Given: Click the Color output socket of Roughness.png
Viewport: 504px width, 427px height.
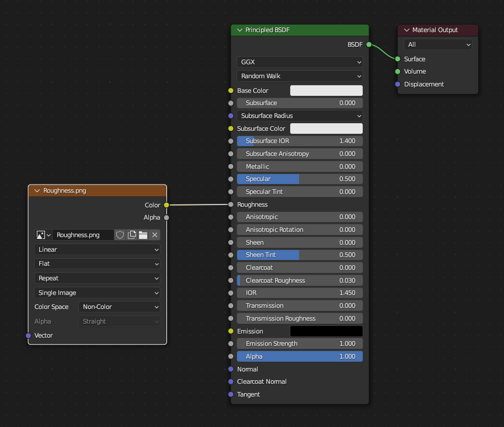Looking at the screenshot, I should [166, 205].
